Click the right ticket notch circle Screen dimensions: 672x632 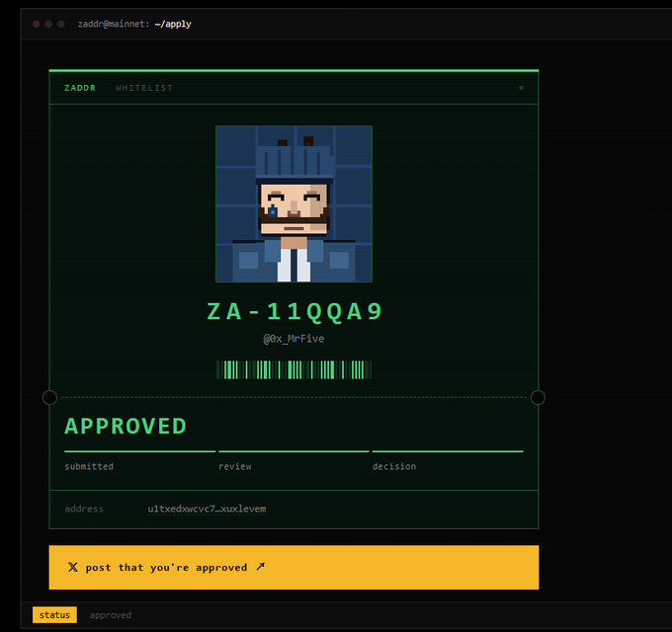538,397
